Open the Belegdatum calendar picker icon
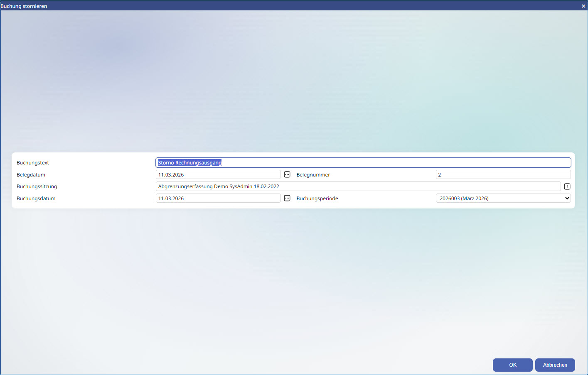This screenshot has height=375, width=588. tap(287, 174)
